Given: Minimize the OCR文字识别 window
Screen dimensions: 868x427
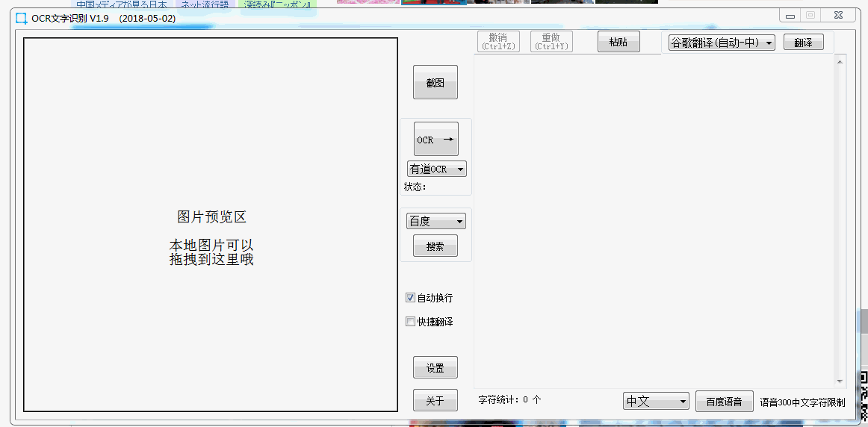Looking at the screenshot, I should [790, 16].
